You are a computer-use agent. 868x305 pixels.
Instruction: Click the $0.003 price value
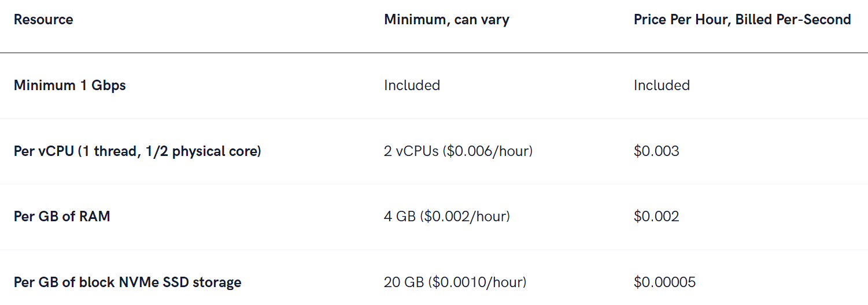[656, 151]
